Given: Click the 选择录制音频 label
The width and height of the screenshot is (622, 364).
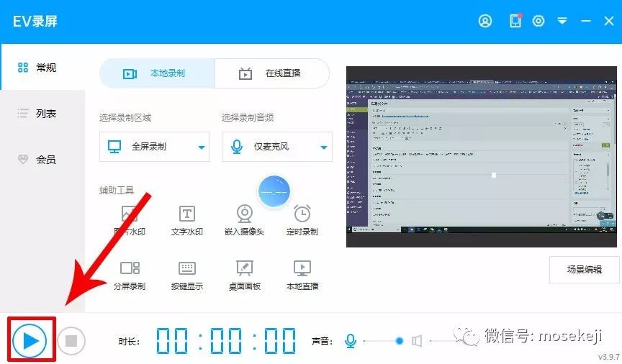Looking at the screenshot, I should [248, 117].
